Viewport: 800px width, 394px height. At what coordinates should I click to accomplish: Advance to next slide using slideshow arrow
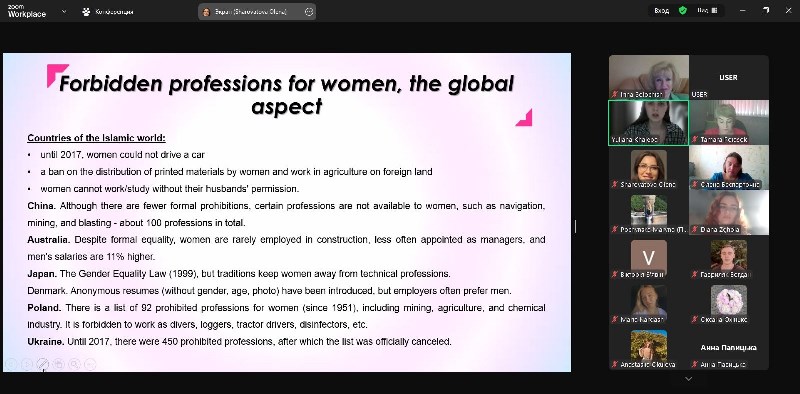[27, 364]
